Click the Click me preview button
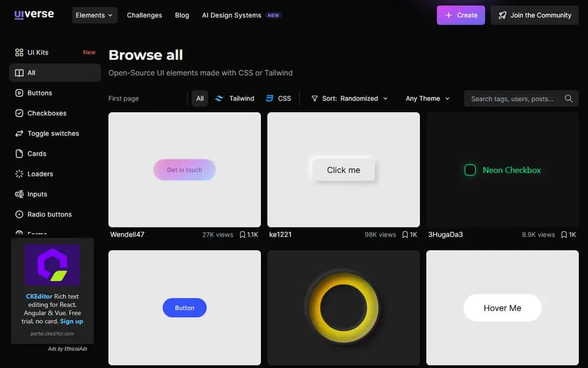 344,170
